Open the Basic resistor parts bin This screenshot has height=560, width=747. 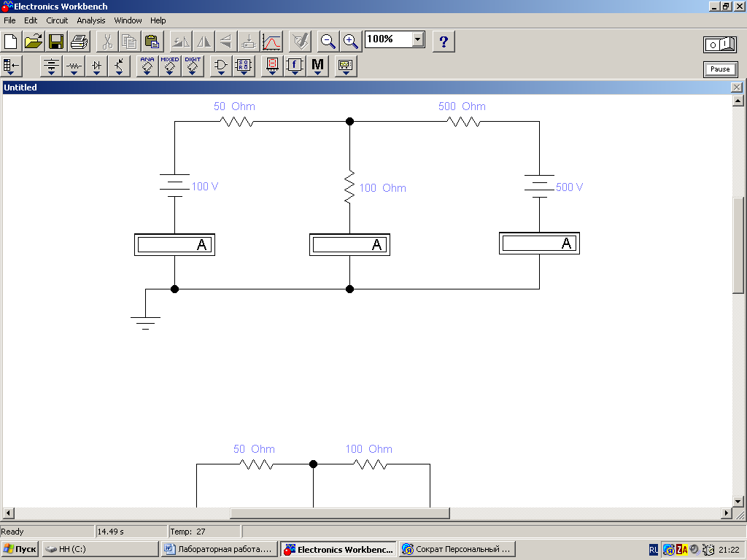[x=74, y=66]
